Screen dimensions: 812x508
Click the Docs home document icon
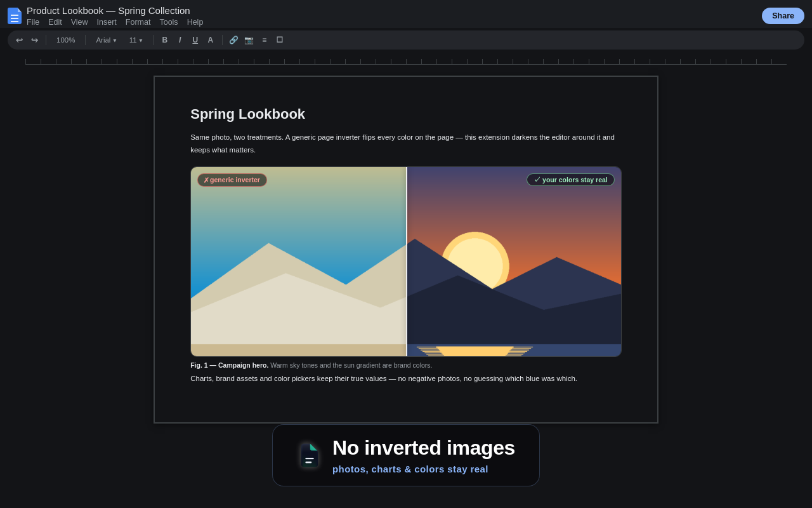[15, 16]
